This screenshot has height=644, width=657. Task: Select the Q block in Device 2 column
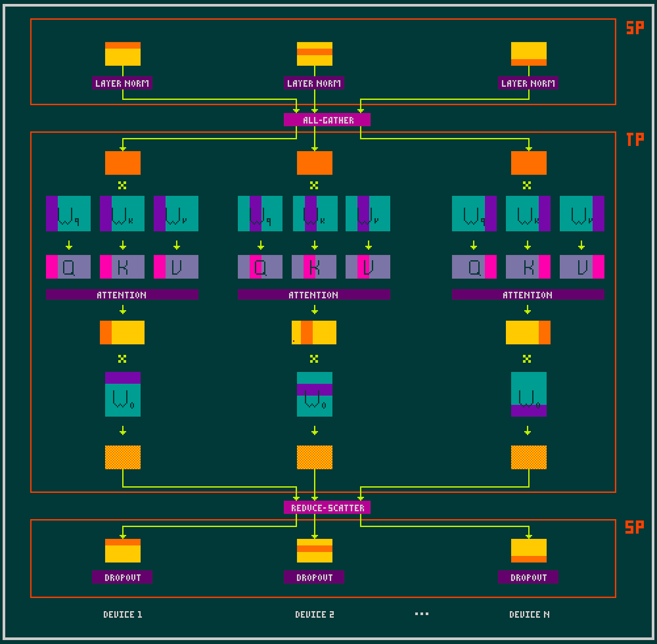point(260,267)
